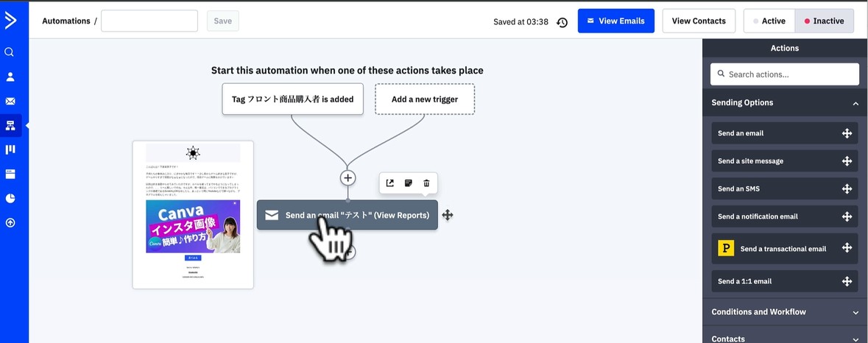The image size is (868, 343).
Task: Click the email preview thumbnail
Action: tap(193, 214)
